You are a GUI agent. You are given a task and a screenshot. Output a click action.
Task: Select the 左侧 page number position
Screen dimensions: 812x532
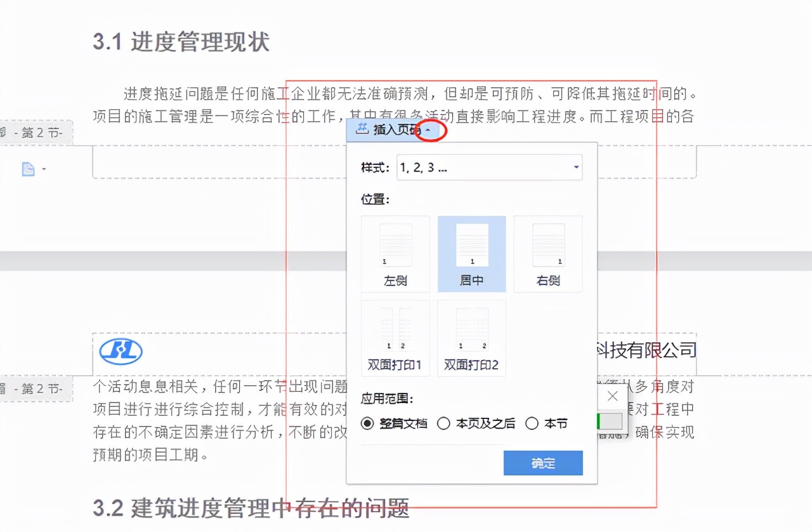tap(395, 253)
